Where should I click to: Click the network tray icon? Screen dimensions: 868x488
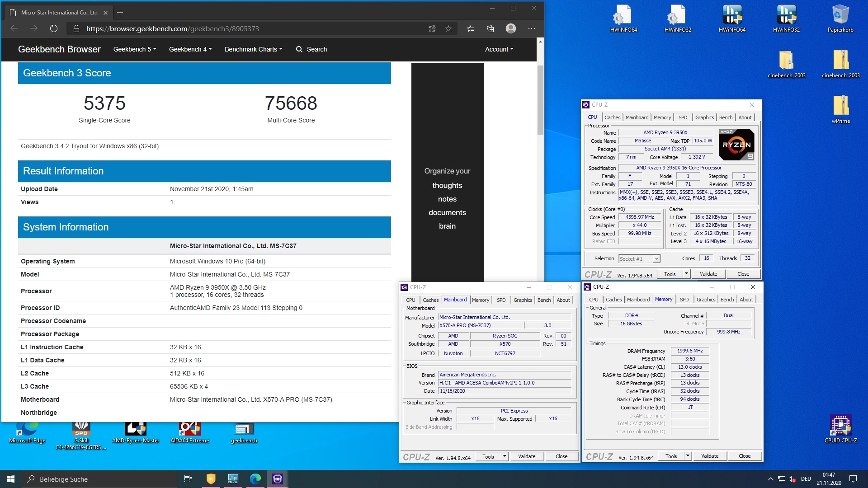[781, 479]
